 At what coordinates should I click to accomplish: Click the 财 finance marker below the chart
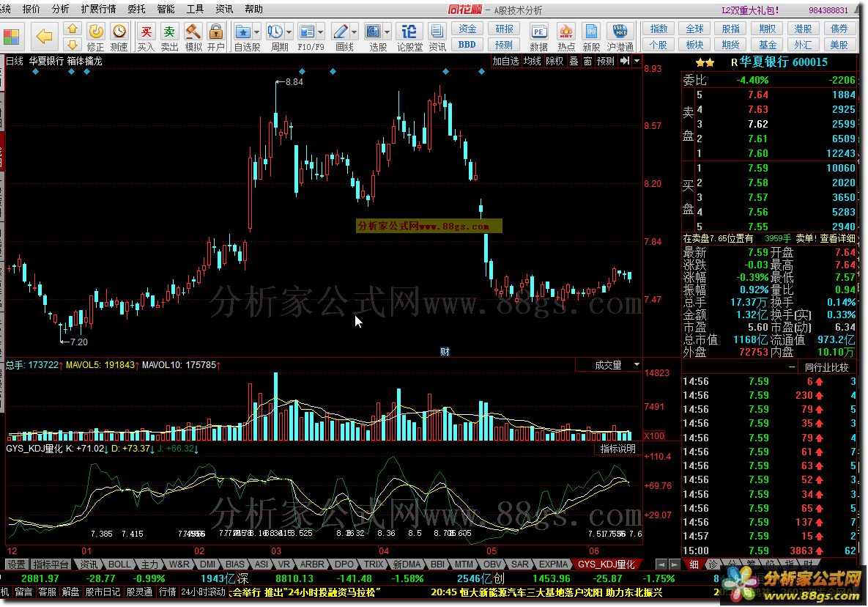[x=445, y=352]
